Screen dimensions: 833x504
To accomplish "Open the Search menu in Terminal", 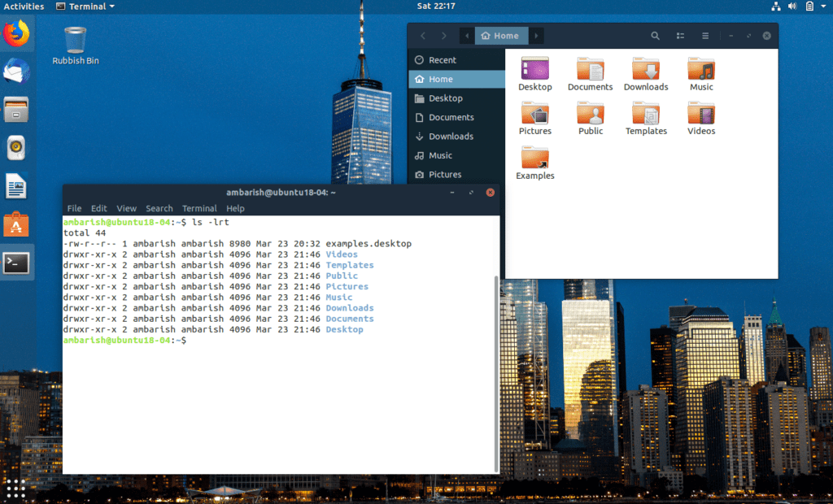I will [159, 208].
